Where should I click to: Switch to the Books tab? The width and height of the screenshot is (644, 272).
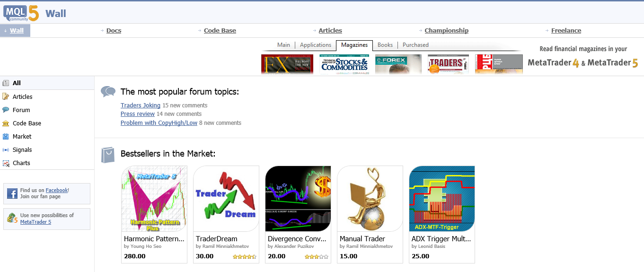pos(385,45)
